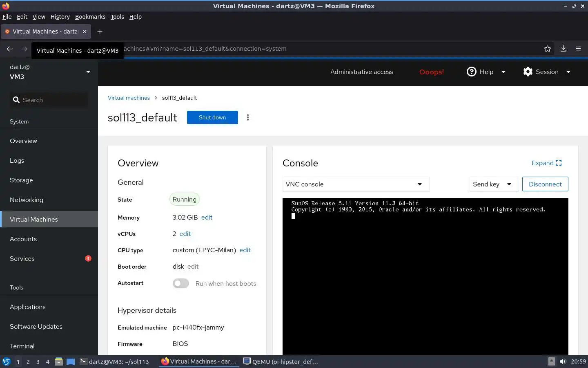The image size is (588, 368).
Task: Open the Firefox hamburger menu
Action: [x=578, y=49]
